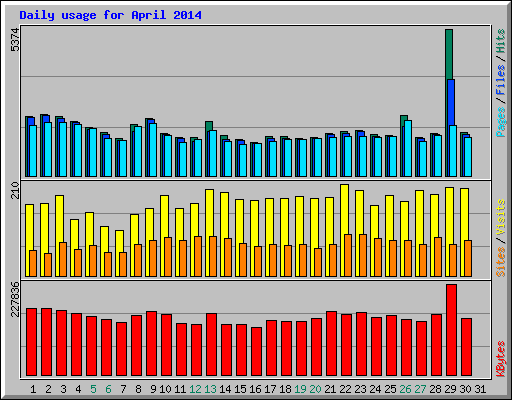Click day label 20 on the x-axis
512x400 pixels.
click(x=315, y=389)
